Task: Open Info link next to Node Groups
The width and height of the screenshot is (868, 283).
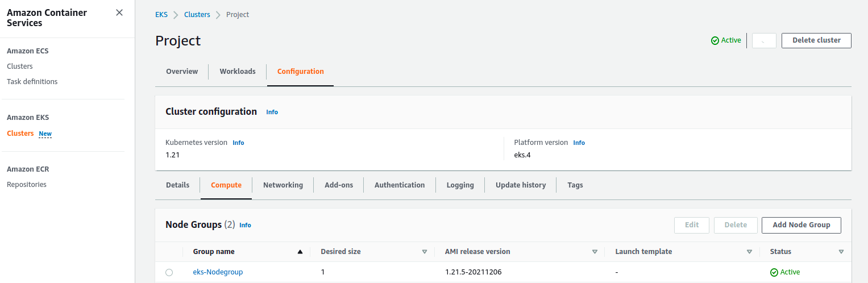Action: click(x=245, y=225)
